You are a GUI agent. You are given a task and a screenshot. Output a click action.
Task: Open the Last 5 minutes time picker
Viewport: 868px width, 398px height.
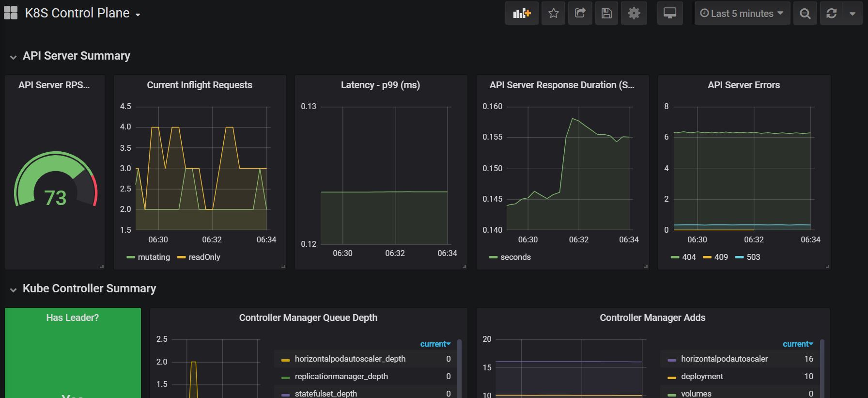click(742, 14)
